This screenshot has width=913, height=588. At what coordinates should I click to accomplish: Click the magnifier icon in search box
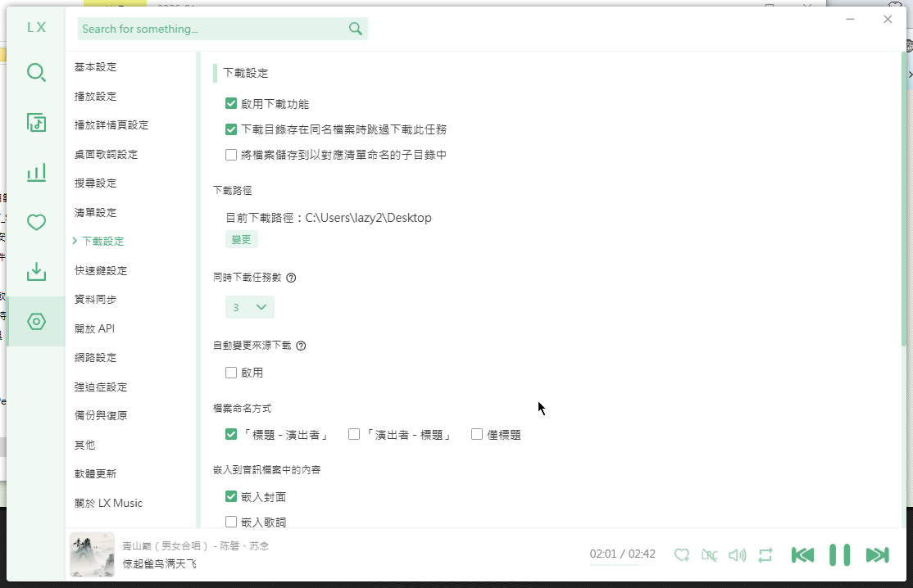click(355, 29)
